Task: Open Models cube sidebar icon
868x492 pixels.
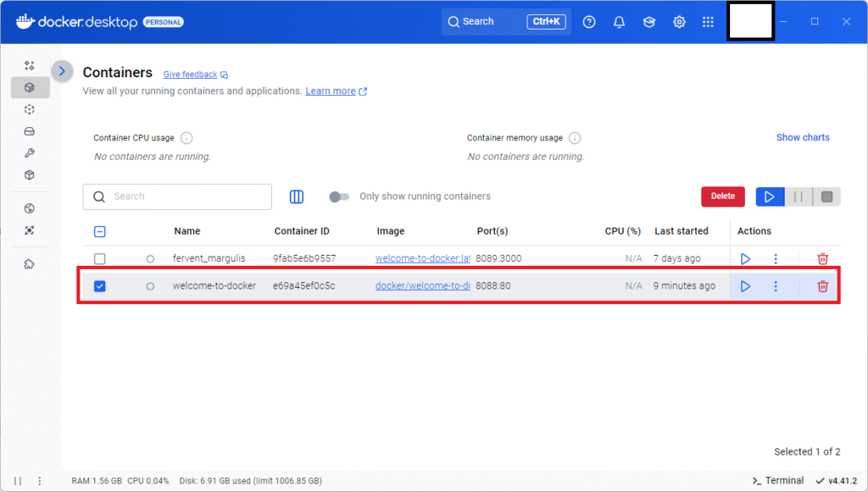Action: 30,175
